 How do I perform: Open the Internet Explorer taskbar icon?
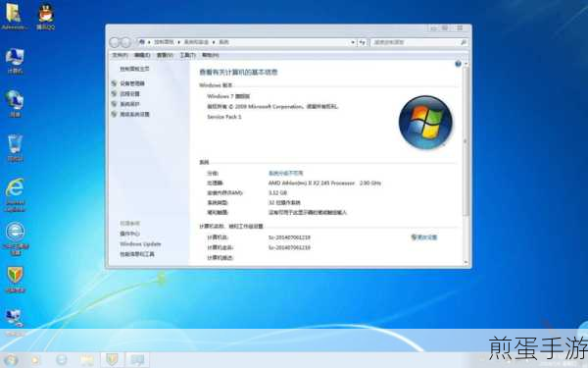[61, 360]
